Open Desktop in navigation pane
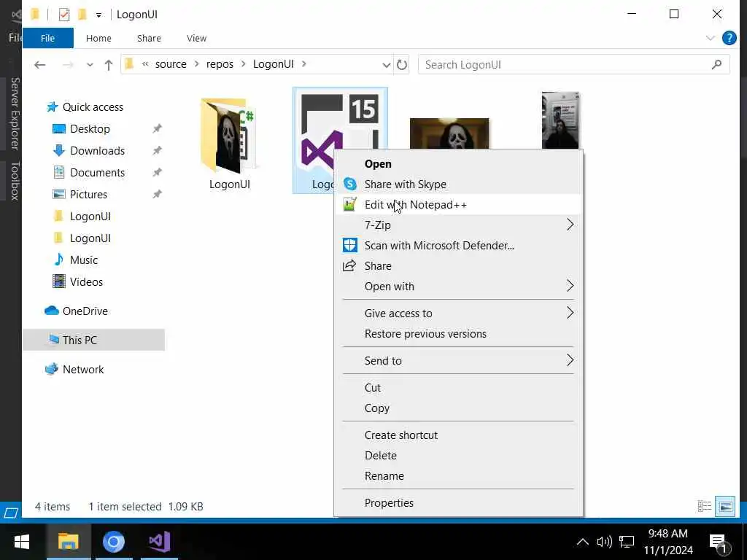This screenshot has width=747, height=560. (x=90, y=129)
